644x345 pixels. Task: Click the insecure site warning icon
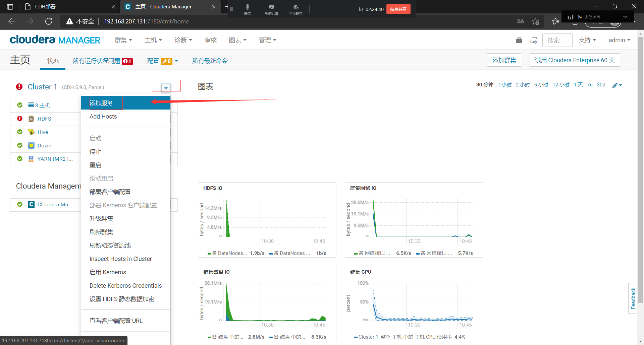click(x=69, y=21)
